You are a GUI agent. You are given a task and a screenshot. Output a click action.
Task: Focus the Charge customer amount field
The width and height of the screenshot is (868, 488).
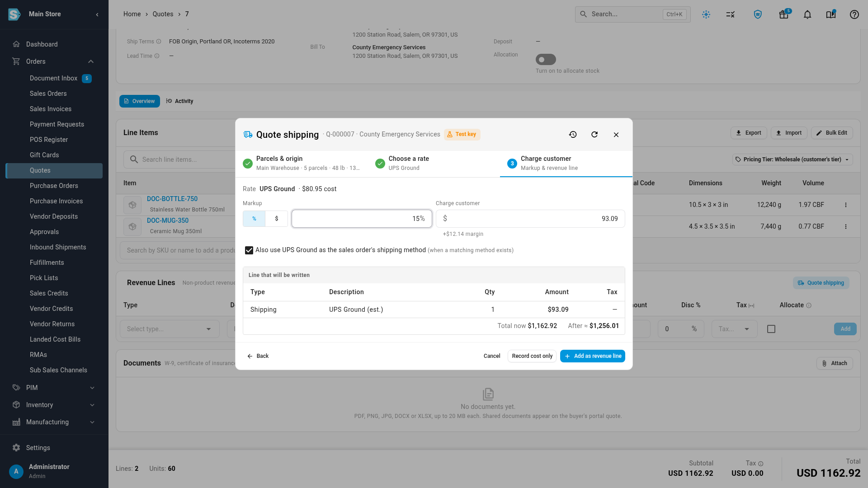(530, 219)
